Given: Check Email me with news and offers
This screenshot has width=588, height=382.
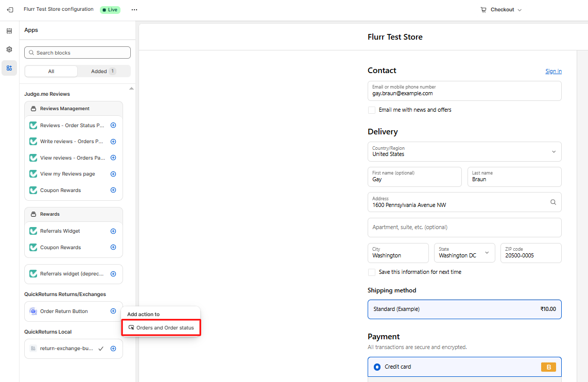Looking at the screenshot, I should pos(372,110).
